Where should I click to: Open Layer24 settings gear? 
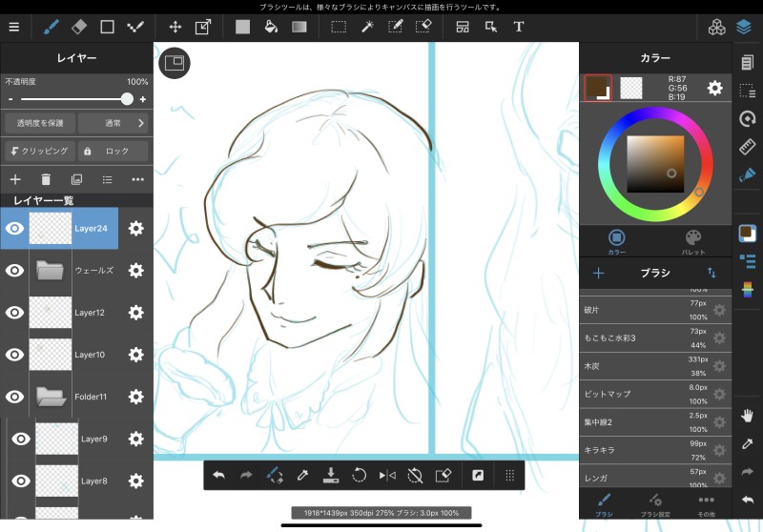coord(135,228)
